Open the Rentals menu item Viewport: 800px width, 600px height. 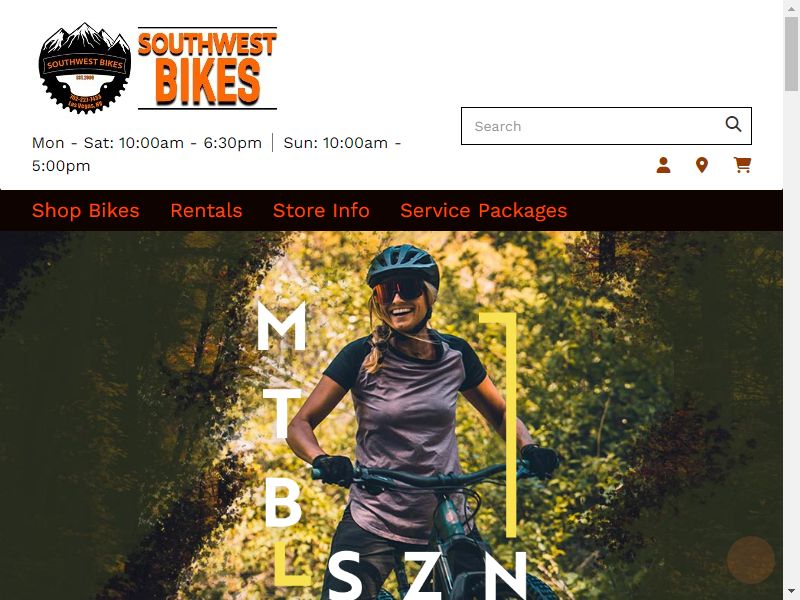(206, 211)
